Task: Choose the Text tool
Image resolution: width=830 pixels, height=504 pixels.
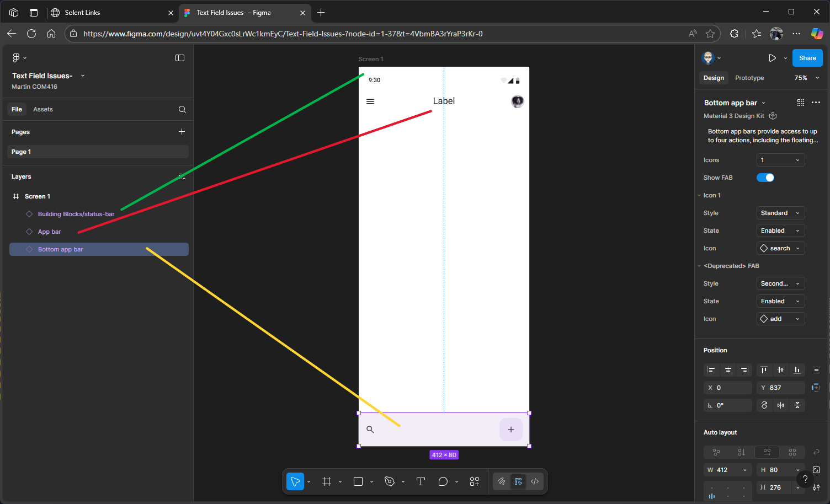Action: 421,481
